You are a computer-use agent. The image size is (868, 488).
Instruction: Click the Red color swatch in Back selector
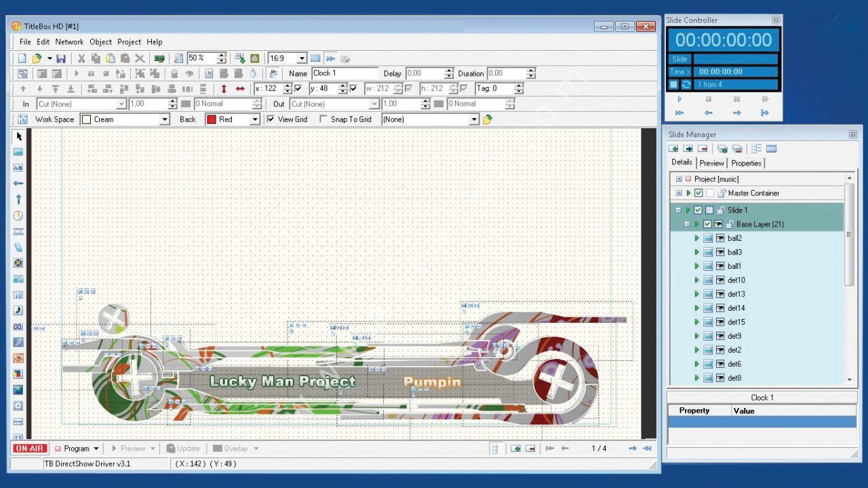[x=212, y=119]
